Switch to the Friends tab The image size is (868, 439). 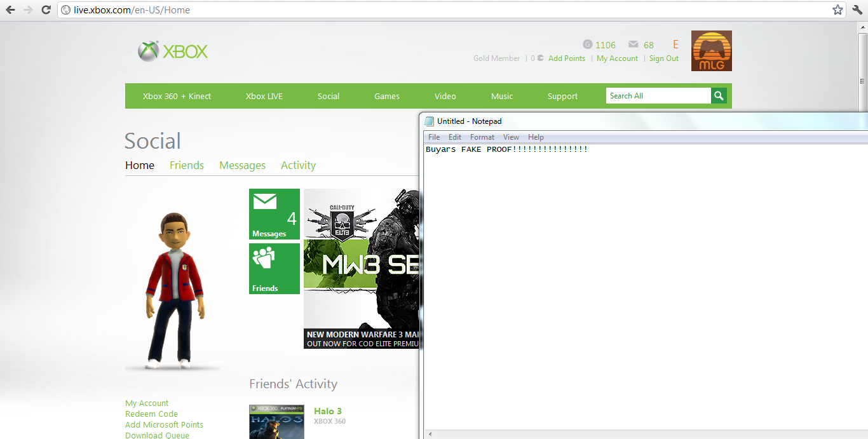click(x=187, y=165)
